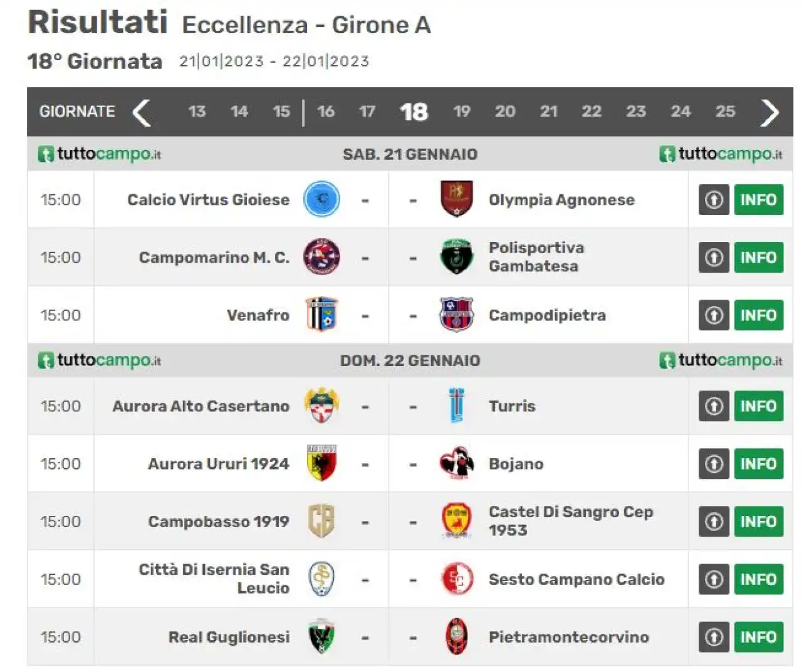Click the up-arrow icon for Venafro match
The height and width of the screenshot is (672, 802).
click(714, 315)
